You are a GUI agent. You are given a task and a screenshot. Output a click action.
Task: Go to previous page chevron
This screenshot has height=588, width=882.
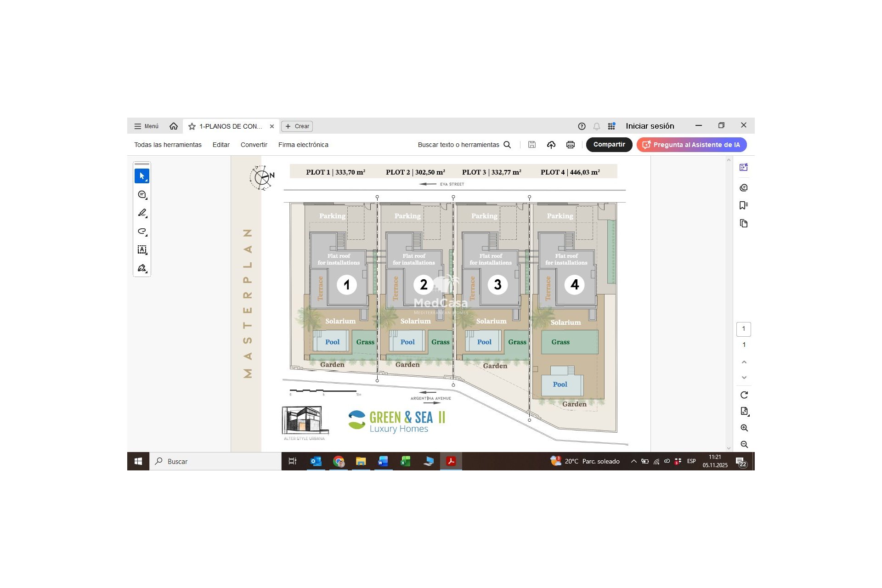point(744,362)
